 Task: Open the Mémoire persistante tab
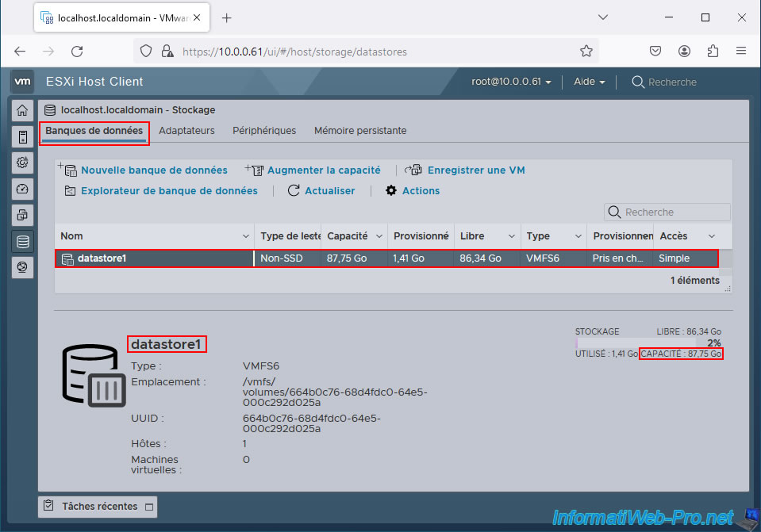pos(360,131)
